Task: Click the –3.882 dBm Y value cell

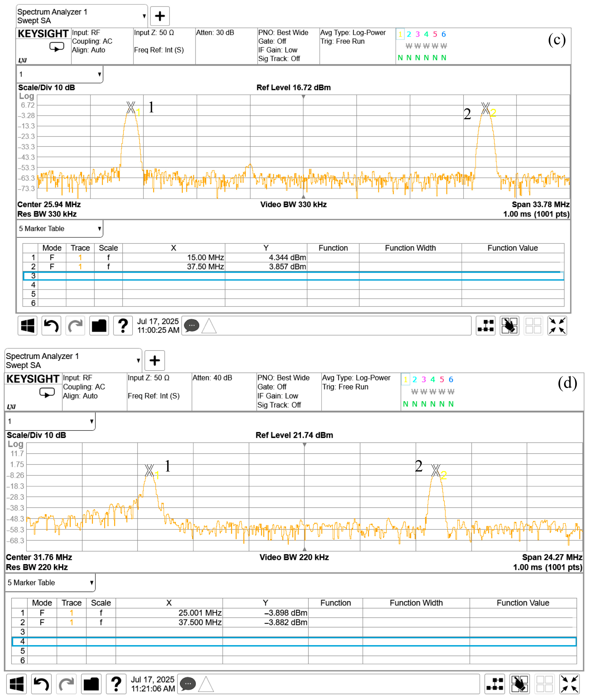Action: [265, 622]
